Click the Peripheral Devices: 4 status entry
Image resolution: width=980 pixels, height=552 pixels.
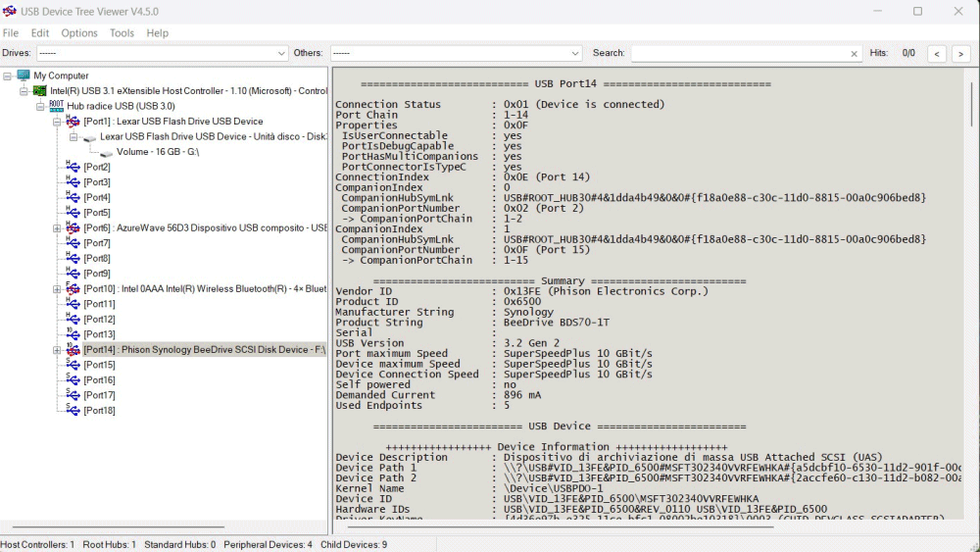(x=268, y=544)
